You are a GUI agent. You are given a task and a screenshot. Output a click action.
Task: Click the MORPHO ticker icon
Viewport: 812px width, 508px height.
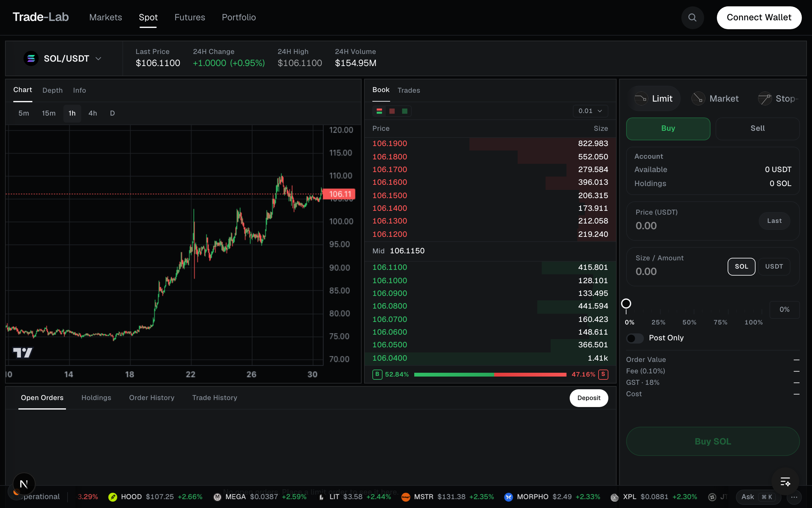(509, 497)
